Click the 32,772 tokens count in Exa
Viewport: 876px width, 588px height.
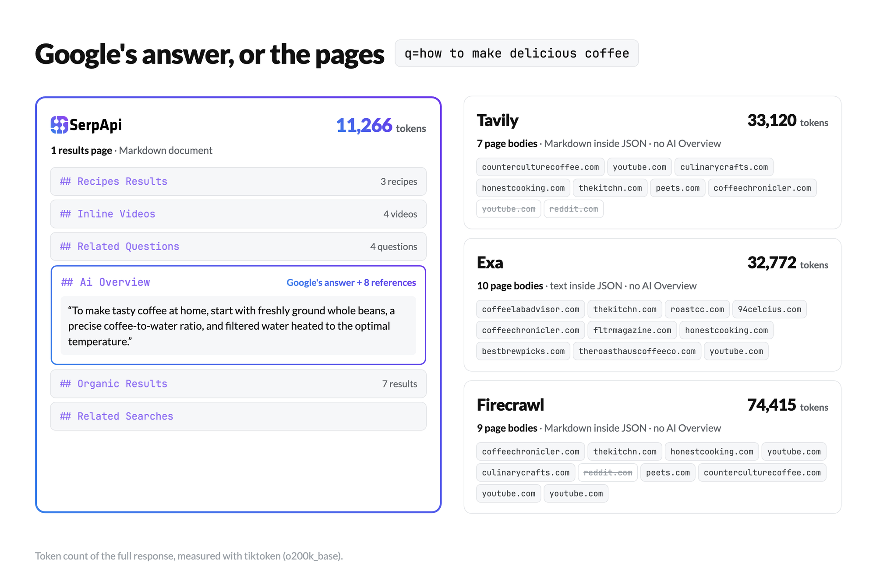coord(788,263)
